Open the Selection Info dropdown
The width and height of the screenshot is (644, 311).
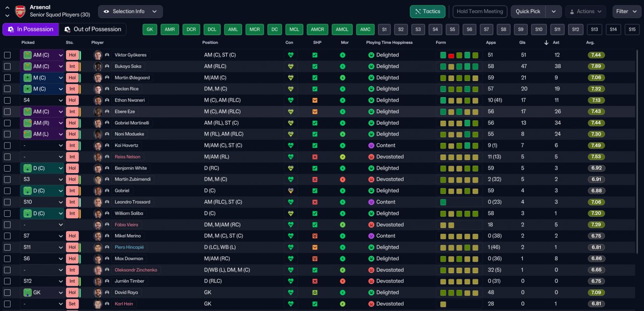pyautogui.click(x=130, y=11)
